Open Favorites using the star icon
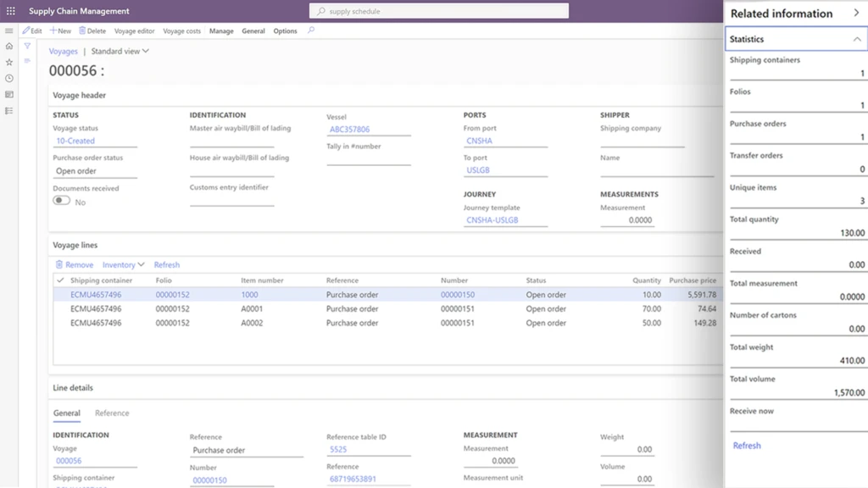This screenshot has width=868, height=488. [8, 62]
